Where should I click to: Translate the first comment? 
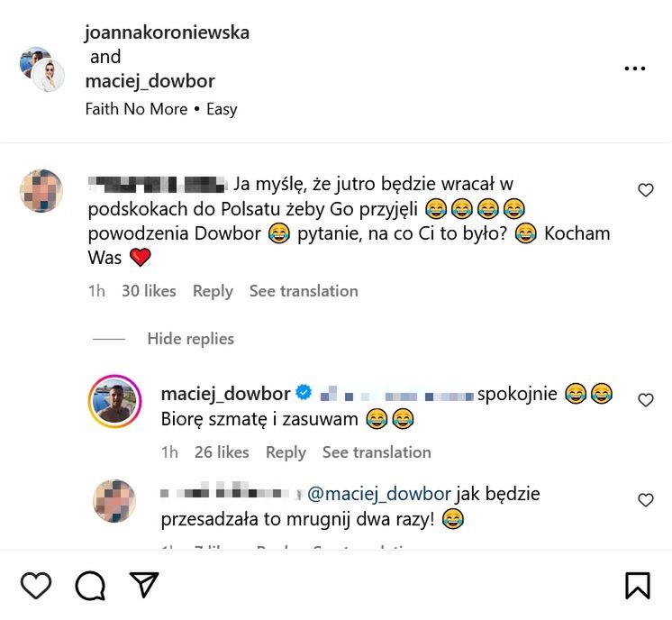click(304, 291)
